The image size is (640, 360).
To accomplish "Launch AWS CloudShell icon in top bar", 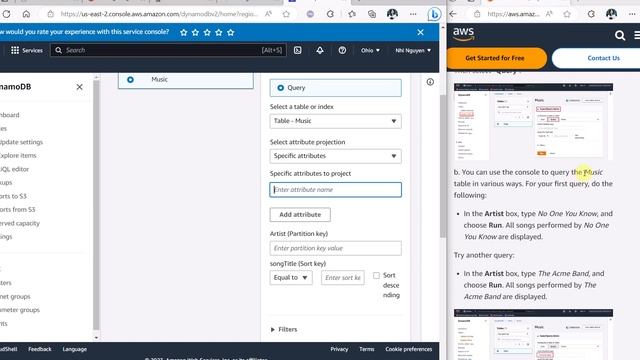I will click(x=298, y=50).
